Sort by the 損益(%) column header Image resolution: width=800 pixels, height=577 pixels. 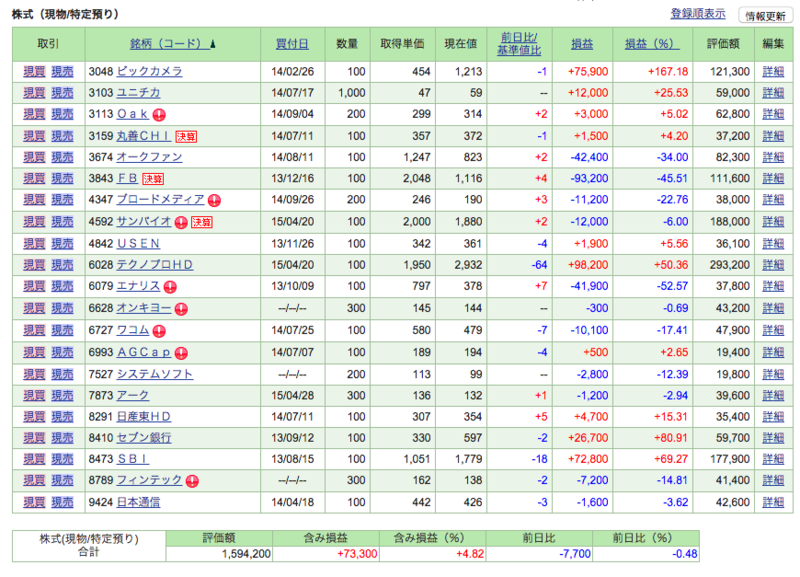point(652,44)
